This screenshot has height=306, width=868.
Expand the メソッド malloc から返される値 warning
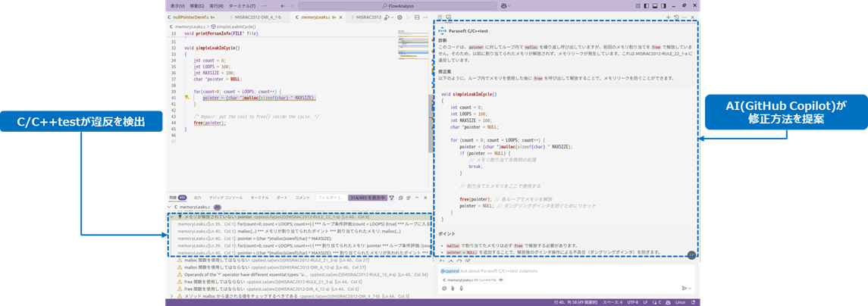pos(171,296)
